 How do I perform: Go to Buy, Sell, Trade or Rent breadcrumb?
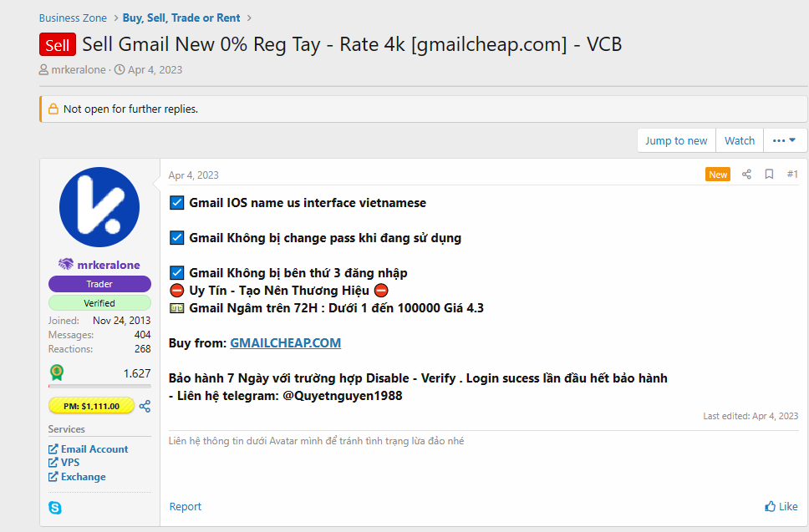(181, 18)
